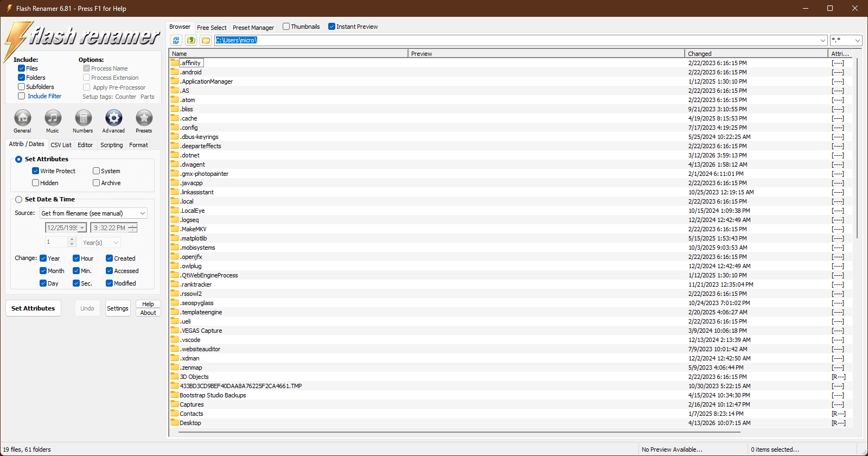Open the General renaming mode icon
Screen dimensions: 868x456
[x=22, y=118]
